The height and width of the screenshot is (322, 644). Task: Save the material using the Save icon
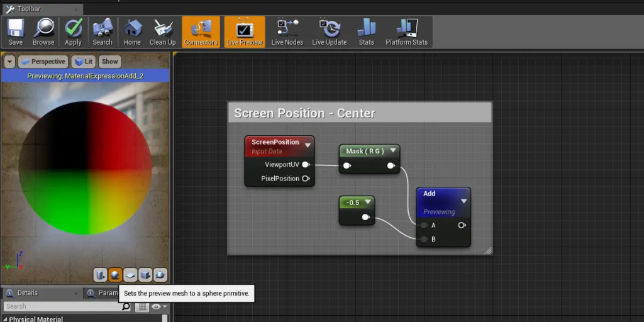tap(16, 31)
